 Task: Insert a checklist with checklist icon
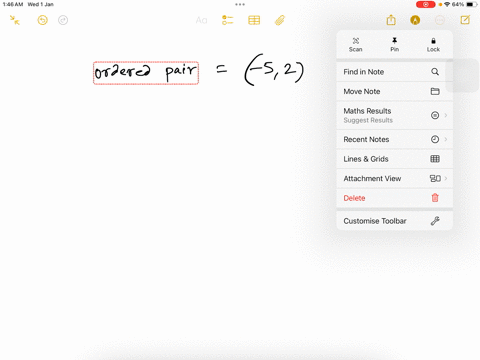pos(228,20)
